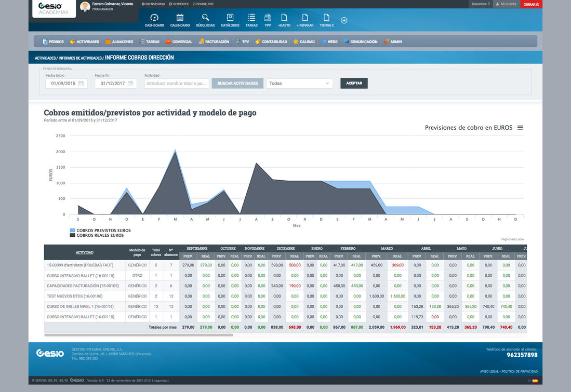Open the Webs menu

tap(329, 42)
